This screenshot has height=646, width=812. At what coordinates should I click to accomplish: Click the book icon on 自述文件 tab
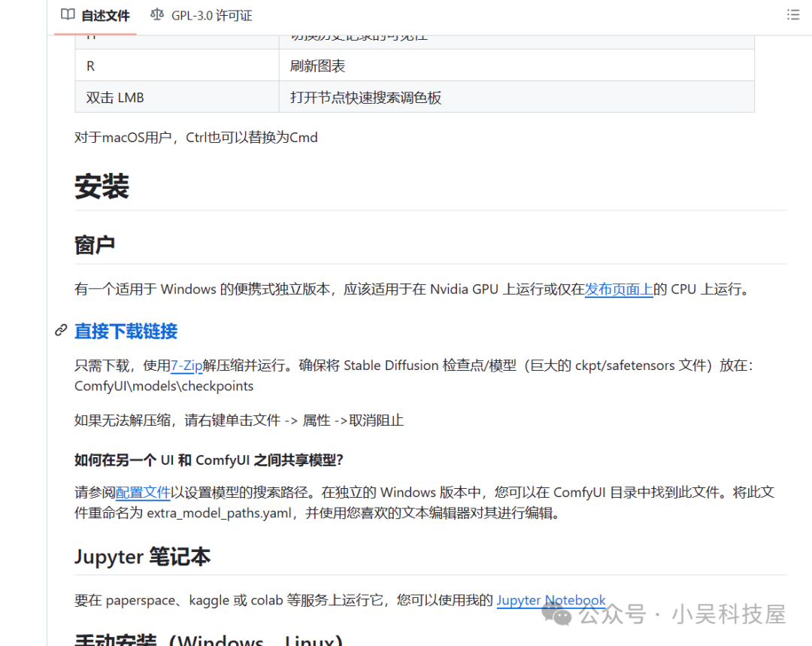pyautogui.click(x=68, y=14)
